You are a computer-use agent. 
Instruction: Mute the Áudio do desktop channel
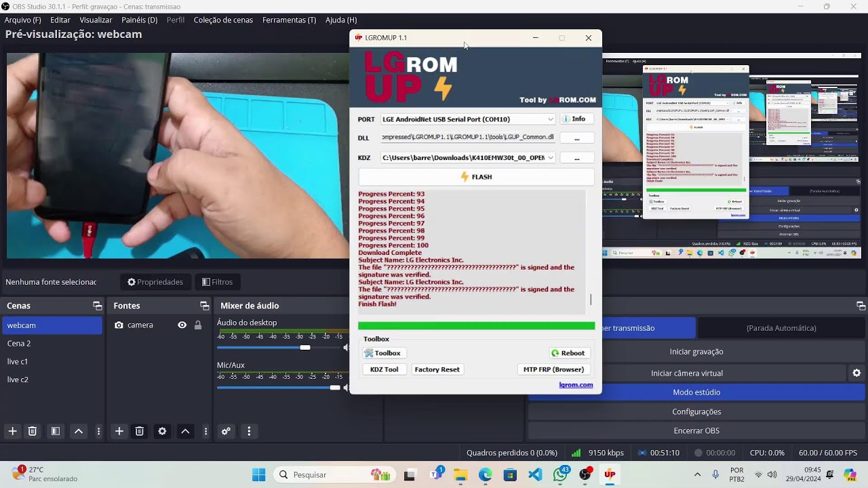coord(346,348)
